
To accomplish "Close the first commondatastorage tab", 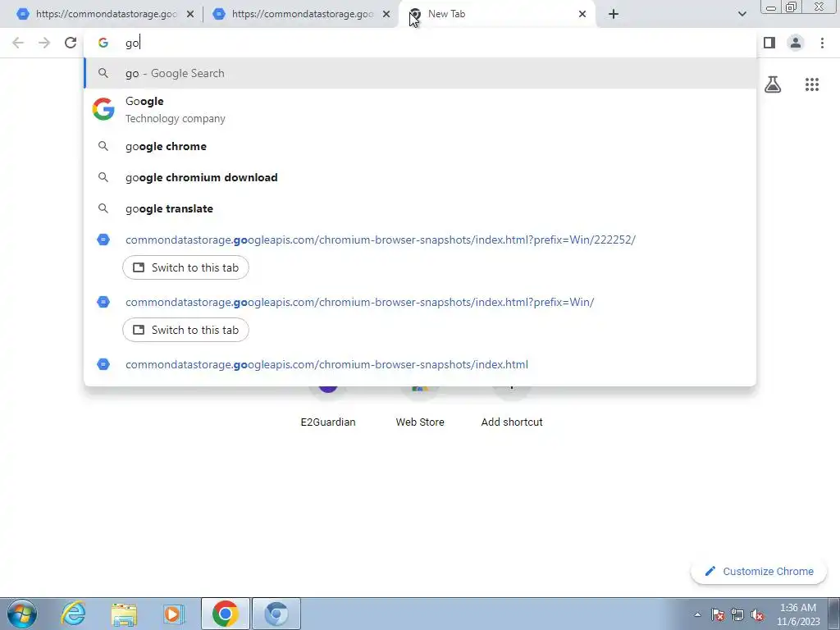I will (190, 14).
